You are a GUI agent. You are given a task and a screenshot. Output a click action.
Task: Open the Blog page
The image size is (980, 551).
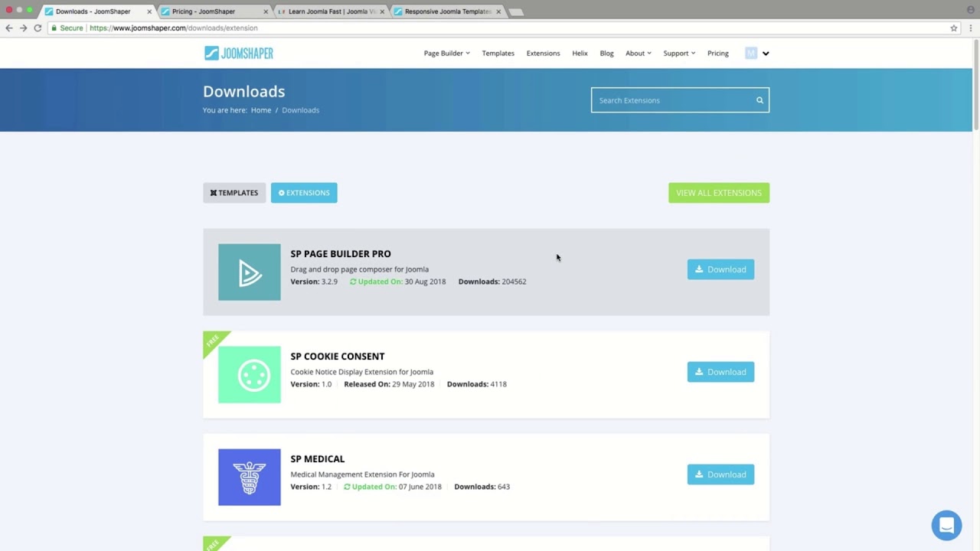click(606, 54)
